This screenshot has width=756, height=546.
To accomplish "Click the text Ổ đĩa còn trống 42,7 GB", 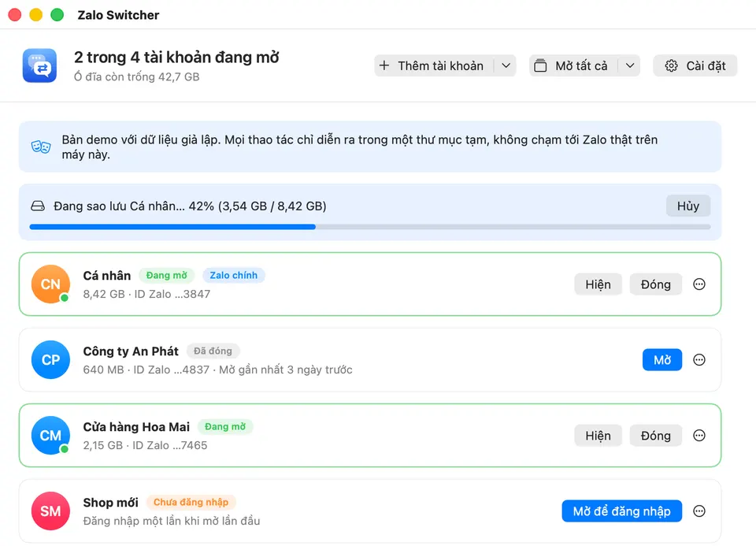I will tap(136, 76).
